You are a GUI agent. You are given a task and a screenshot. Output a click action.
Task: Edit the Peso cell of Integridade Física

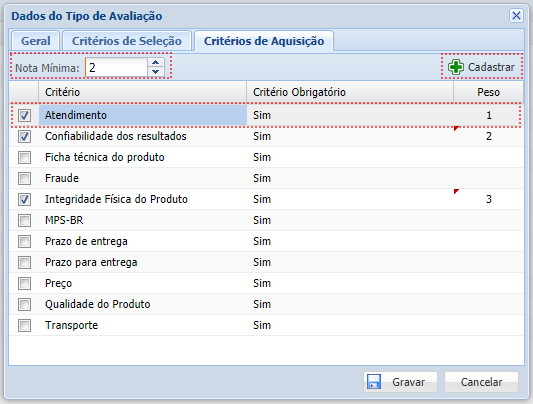(x=488, y=199)
